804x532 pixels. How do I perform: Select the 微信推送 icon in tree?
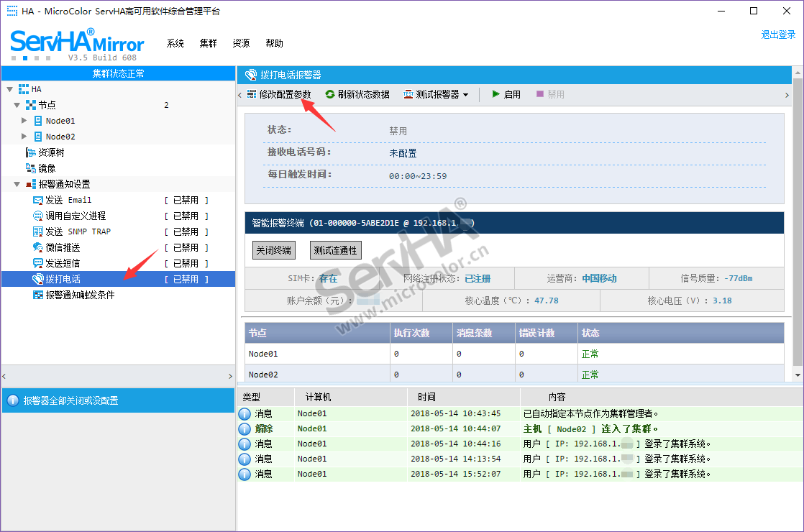click(38, 247)
